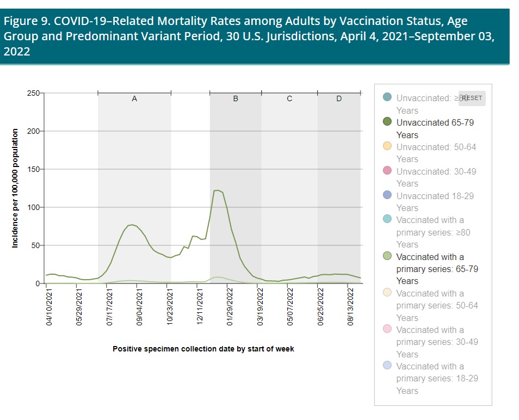
Task: Click the January 2022 peak of unvaccinated line
Action: [217, 190]
